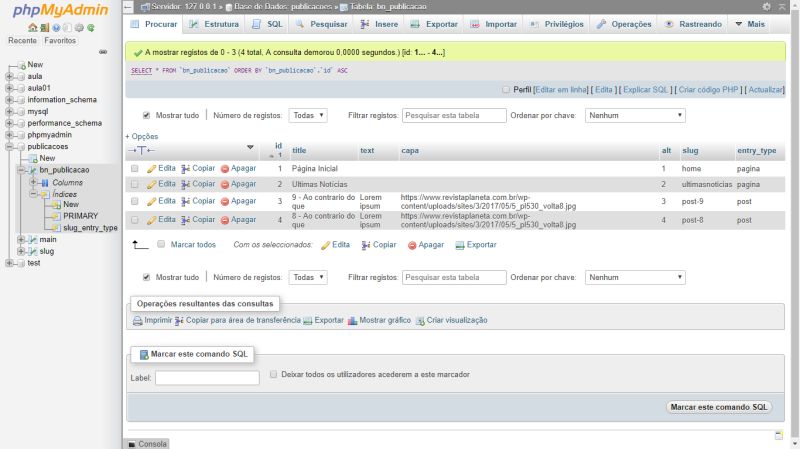
Task: Click the Criar visualização icon
Action: (420, 320)
